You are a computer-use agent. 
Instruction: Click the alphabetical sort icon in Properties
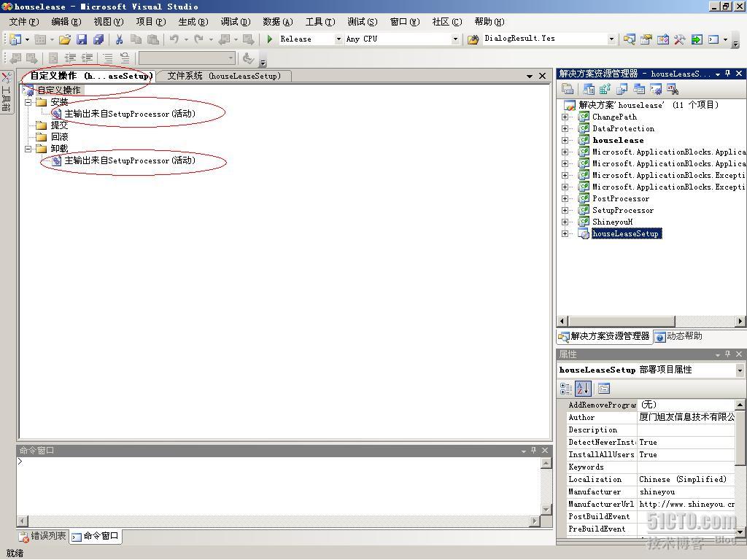583,389
